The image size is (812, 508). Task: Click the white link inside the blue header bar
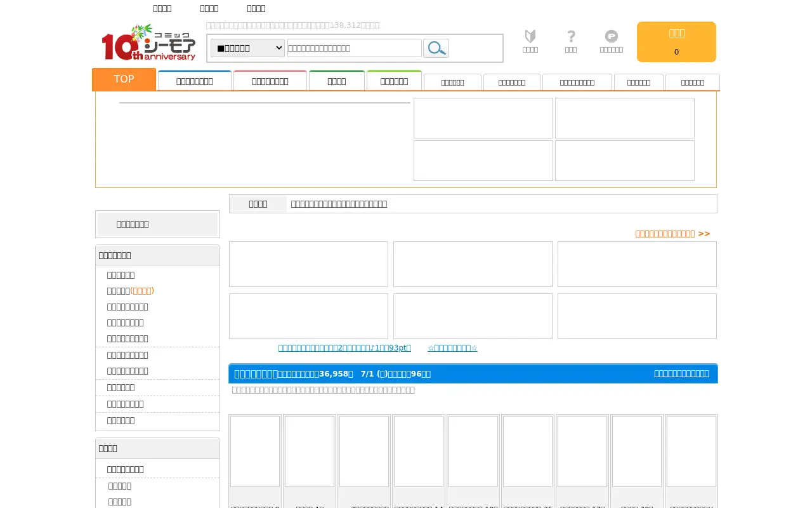pyautogui.click(x=681, y=373)
